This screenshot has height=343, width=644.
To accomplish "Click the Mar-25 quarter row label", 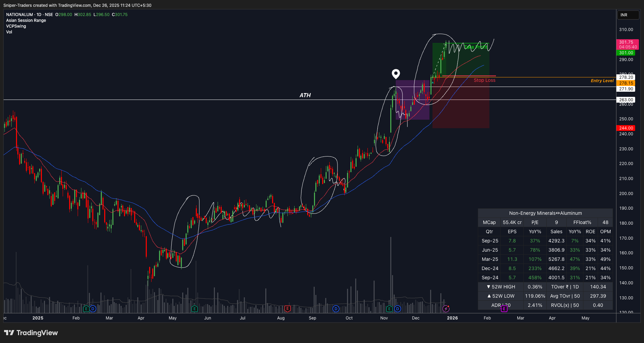I will (x=490, y=259).
